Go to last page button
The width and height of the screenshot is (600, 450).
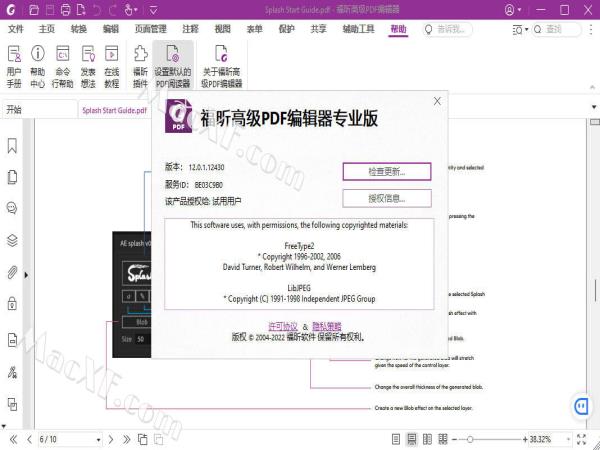(126, 439)
